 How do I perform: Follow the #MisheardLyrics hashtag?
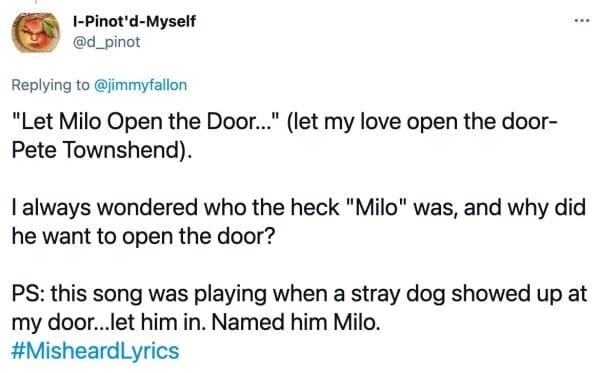point(95,351)
